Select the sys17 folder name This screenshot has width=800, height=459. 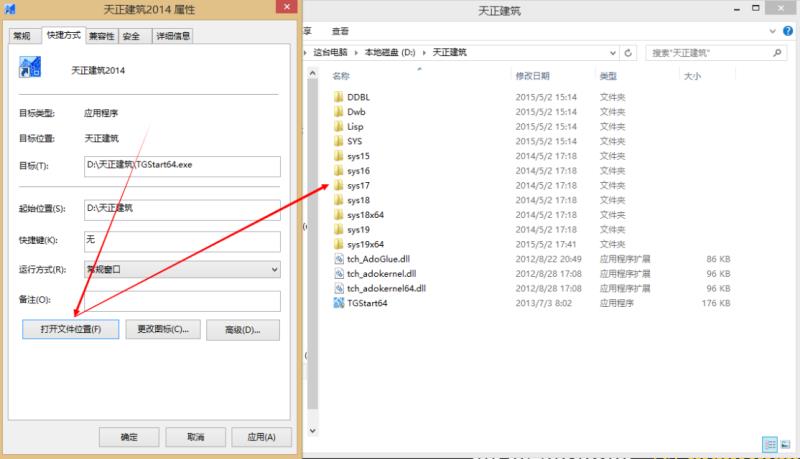click(358, 186)
